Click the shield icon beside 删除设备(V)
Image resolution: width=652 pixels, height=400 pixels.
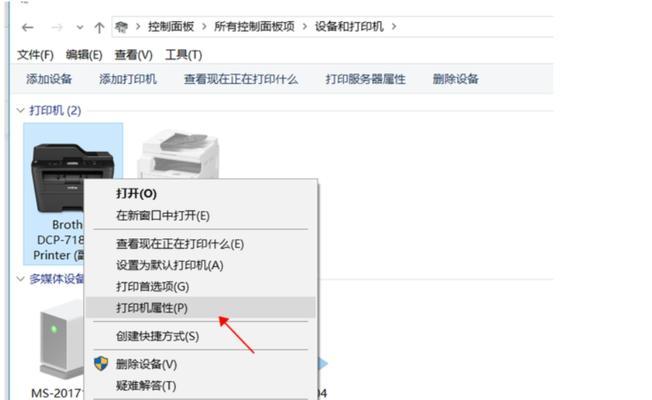click(x=101, y=363)
